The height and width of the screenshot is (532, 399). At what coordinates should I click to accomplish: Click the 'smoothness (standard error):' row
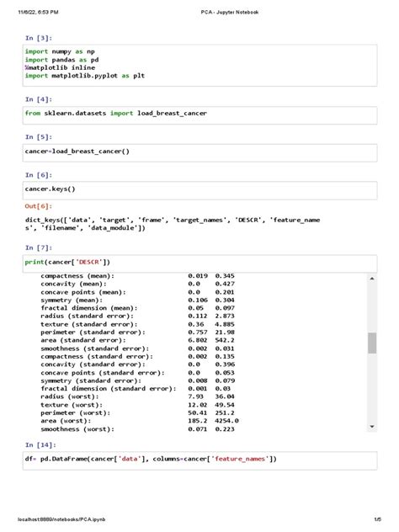pyautogui.click(x=137, y=348)
